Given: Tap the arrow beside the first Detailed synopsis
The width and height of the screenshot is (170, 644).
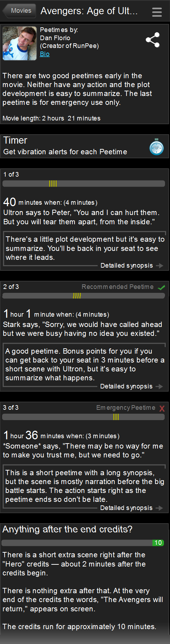Looking at the screenshot, I should [x=160, y=265].
